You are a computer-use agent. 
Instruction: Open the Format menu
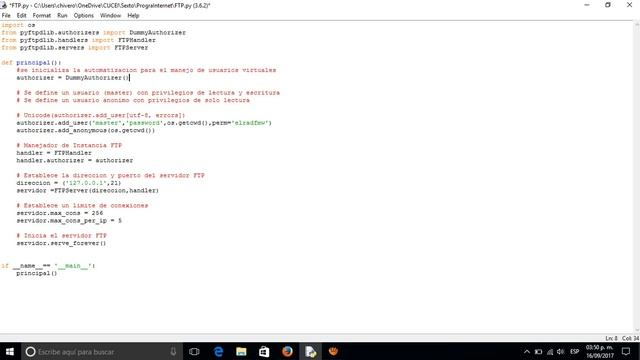pos(42,16)
